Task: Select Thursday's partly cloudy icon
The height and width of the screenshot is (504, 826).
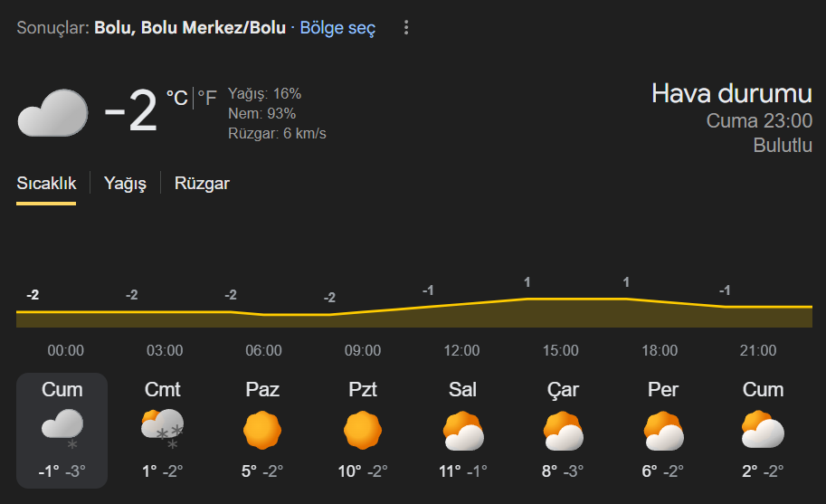Action: pos(663,431)
